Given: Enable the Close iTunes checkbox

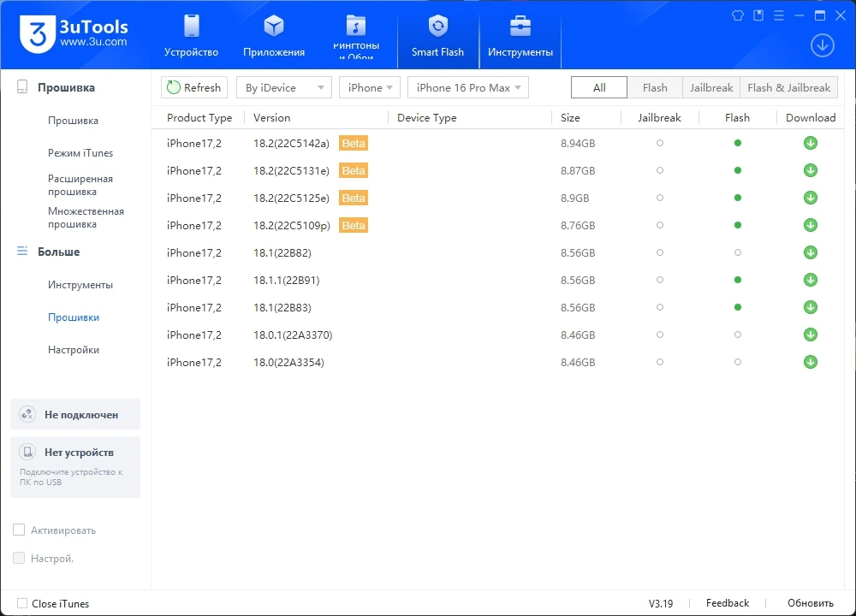Looking at the screenshot, I should point(22,603).
